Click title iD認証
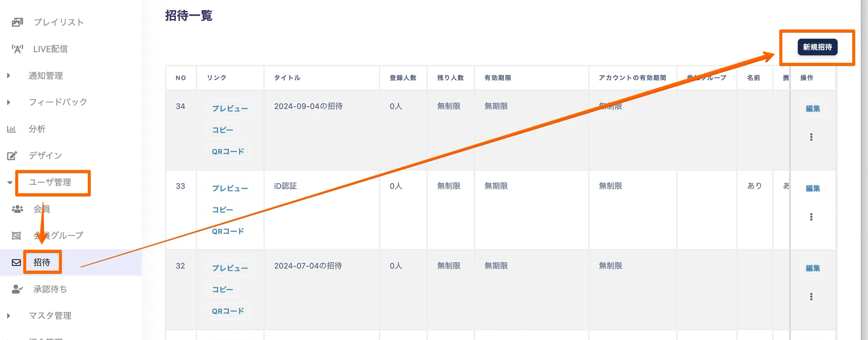The image size is (868, 340). (286, 186)
